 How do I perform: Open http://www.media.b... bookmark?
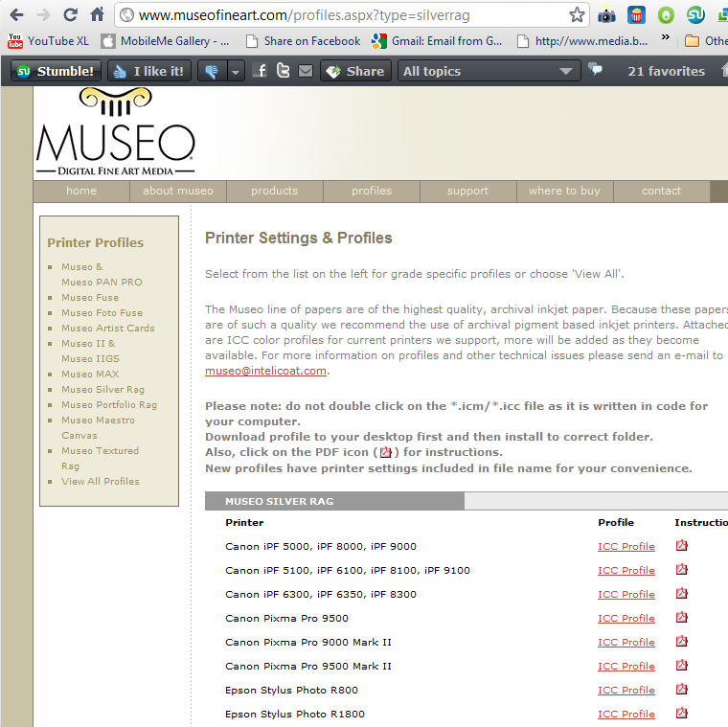tap(582, 41)
